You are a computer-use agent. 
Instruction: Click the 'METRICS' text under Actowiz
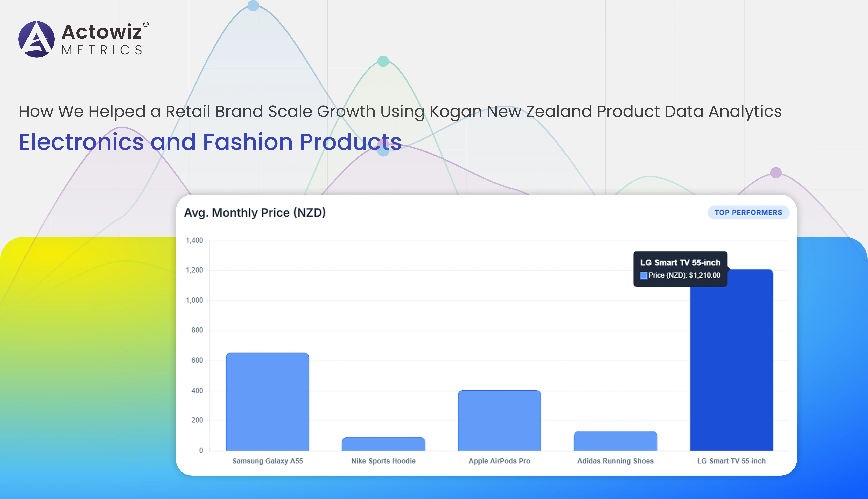pyautogui.click(x=102, y=50)
